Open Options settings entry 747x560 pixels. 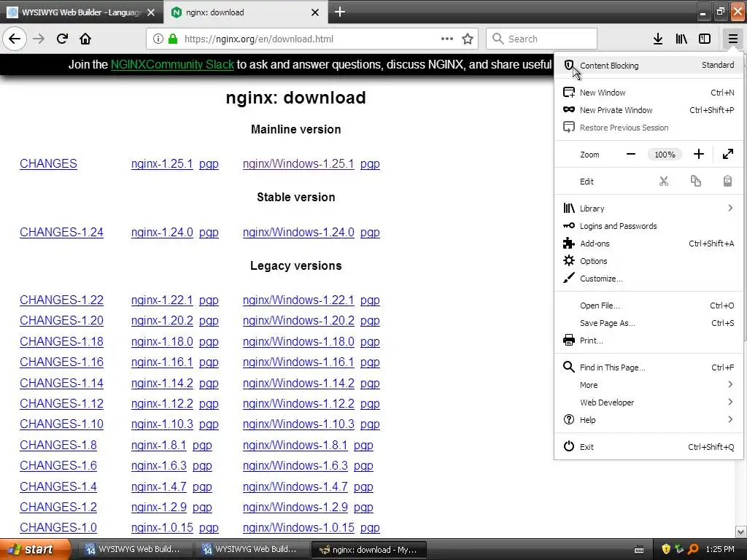[x=649, y=261]
